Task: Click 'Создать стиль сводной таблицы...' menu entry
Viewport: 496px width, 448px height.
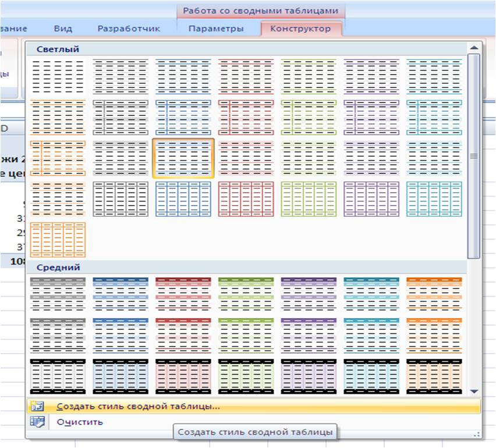Action: click(138, 407)
